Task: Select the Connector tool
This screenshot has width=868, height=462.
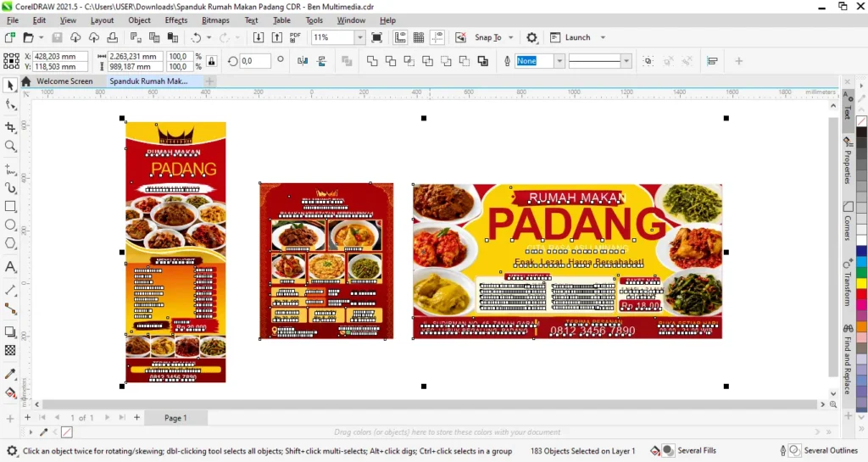Action: pyautogui.click(x=10, y=309)
